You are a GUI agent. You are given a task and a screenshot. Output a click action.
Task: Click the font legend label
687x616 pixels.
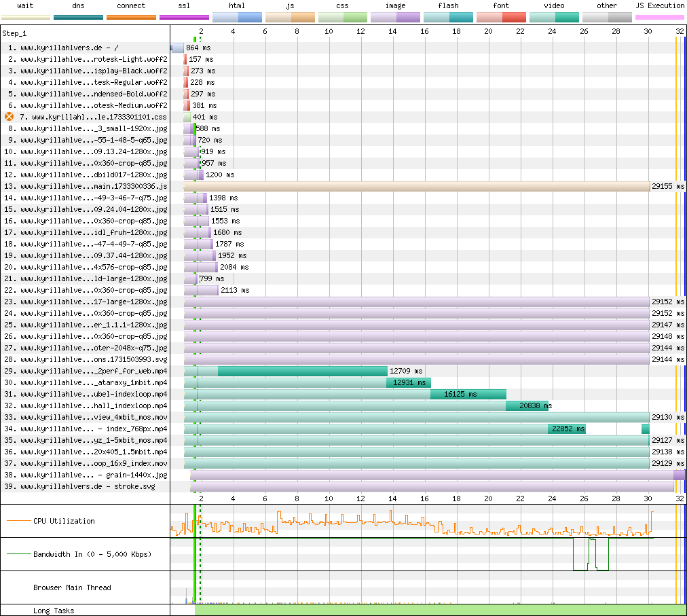click(x=501, y=5)
